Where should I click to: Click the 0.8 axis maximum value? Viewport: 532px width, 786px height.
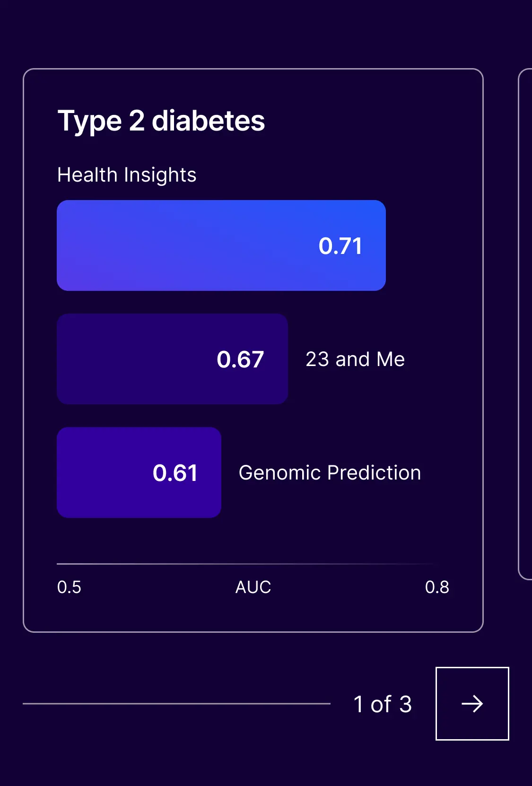[x=437, y=587]
